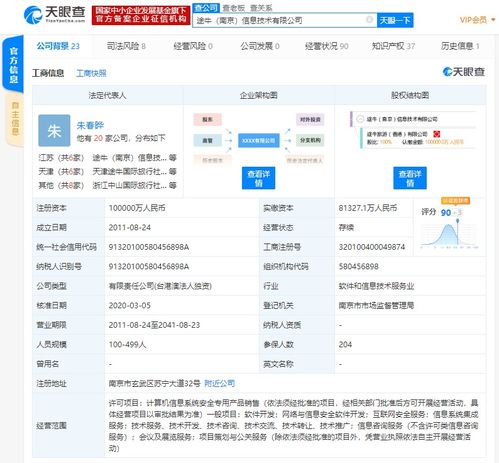
Task: Open the VIP会员 dropdown arrow
Action: pyautogui.click(x=493, y=20)
